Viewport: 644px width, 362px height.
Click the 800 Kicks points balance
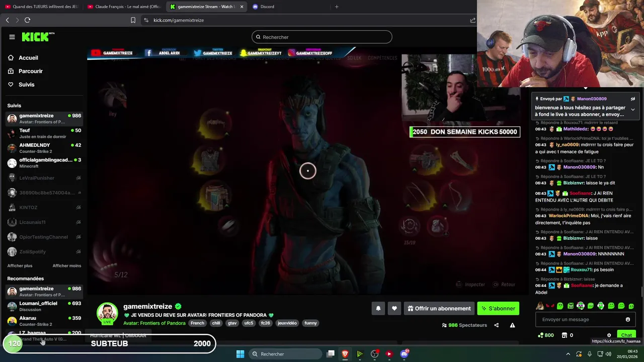[546, 335]
